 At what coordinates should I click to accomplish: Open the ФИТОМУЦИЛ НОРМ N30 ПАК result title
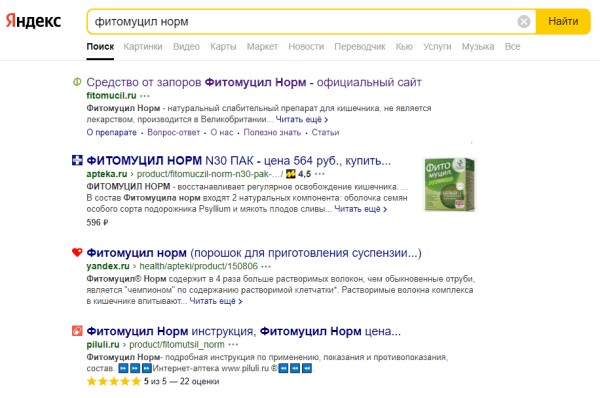(238, 161)
